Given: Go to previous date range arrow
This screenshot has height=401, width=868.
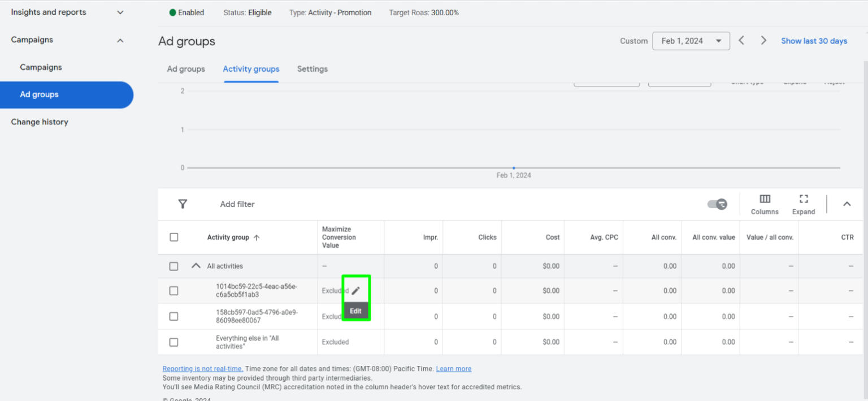Looking at the screenshot, I should click(741, 41).
